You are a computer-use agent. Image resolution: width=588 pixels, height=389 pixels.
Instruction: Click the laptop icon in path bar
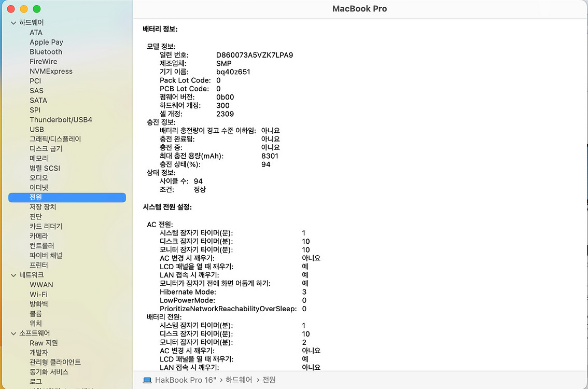(147, 380)
